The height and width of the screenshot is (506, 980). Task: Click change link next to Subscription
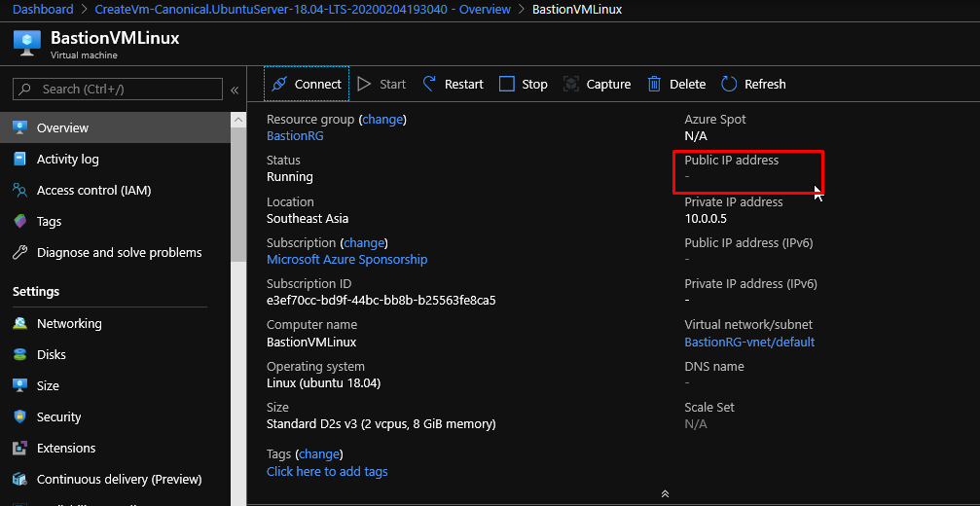[364, 242]
